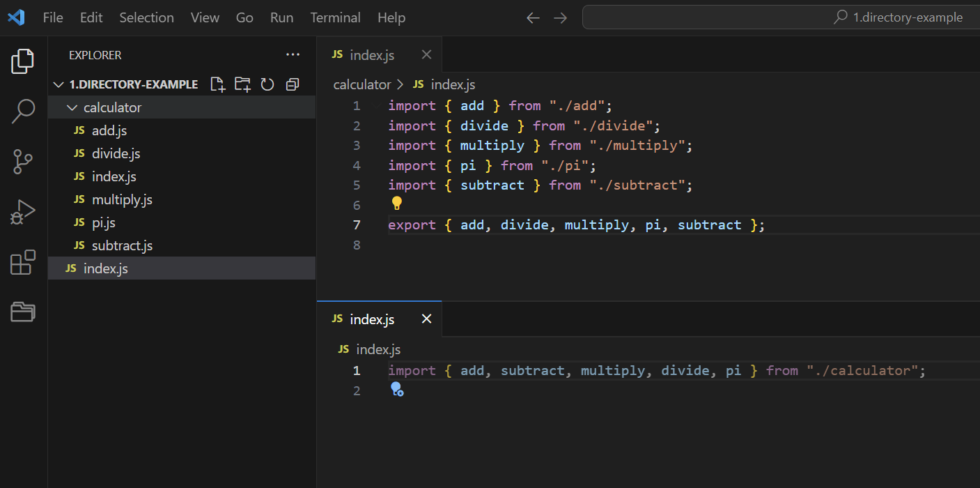Click the "./multiply" import path string

coord(638,145)
